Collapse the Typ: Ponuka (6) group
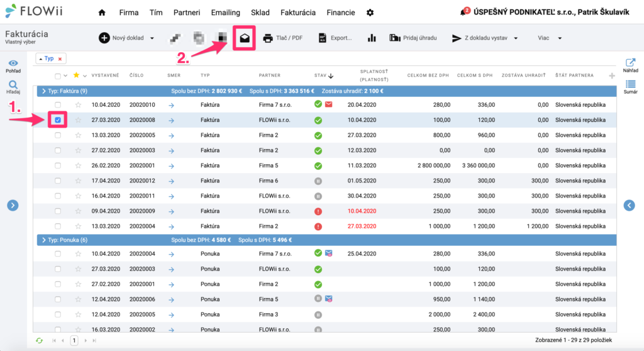This screenshot has width=644, height=351. click(x=44, y=240)
